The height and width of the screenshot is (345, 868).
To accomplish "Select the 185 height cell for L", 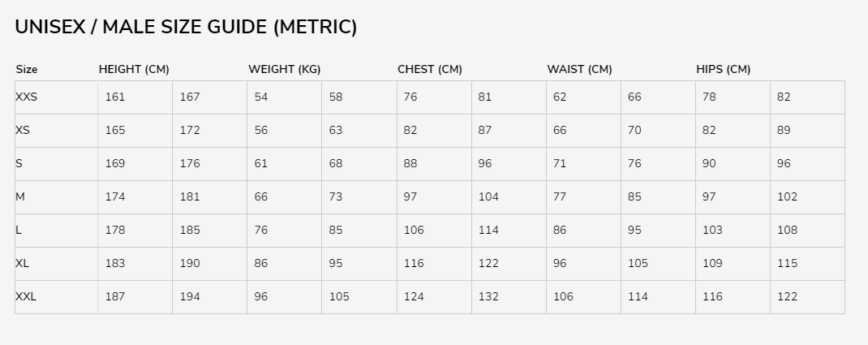I will click(x=190, y=230).
